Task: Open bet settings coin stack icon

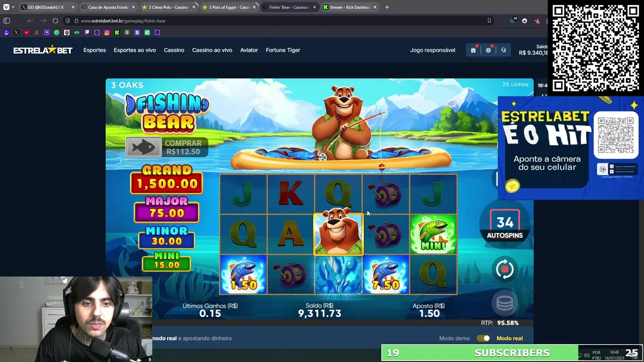Action: pos(505,302)
